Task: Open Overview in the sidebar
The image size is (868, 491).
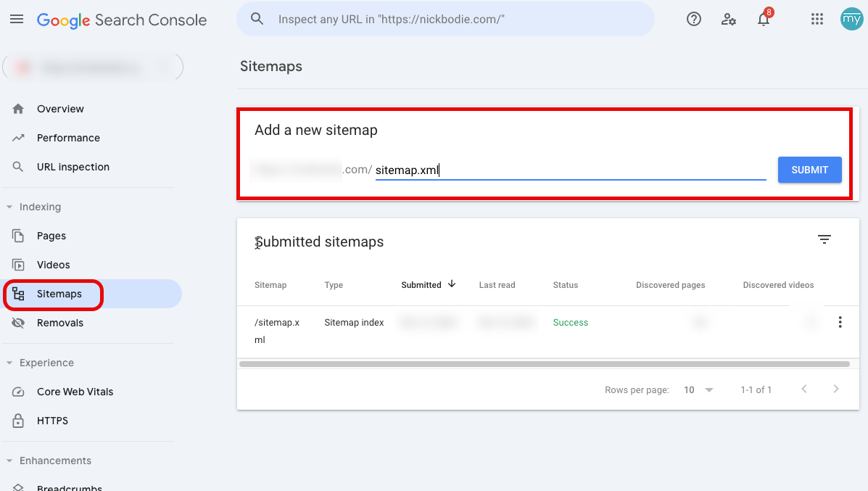Action: pos(60,109)
